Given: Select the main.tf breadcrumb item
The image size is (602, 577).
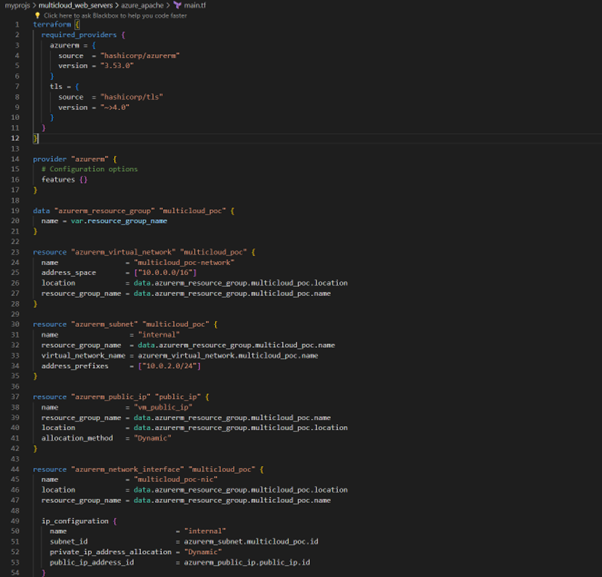Looking at the screenshot, I should pyautogui.click(x=195, y=5).
